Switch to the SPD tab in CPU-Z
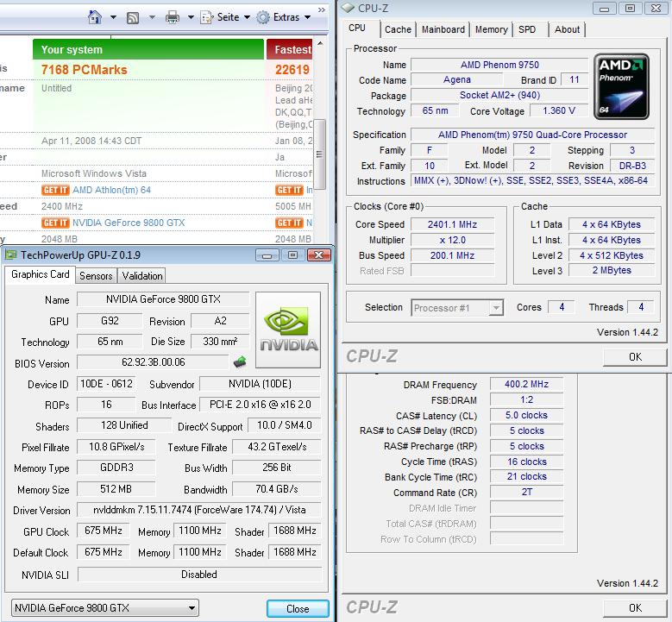The image size is (672, 622). tap(527, 29)
